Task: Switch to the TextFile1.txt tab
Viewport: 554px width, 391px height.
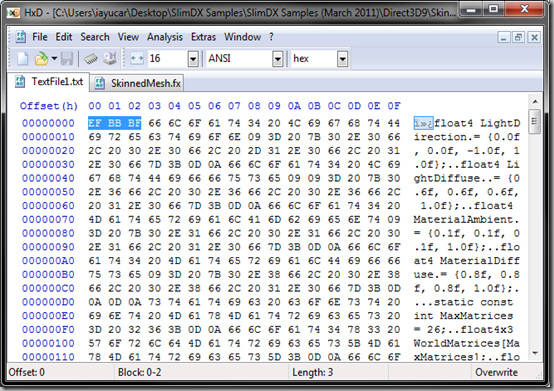Action: [49, 82]
